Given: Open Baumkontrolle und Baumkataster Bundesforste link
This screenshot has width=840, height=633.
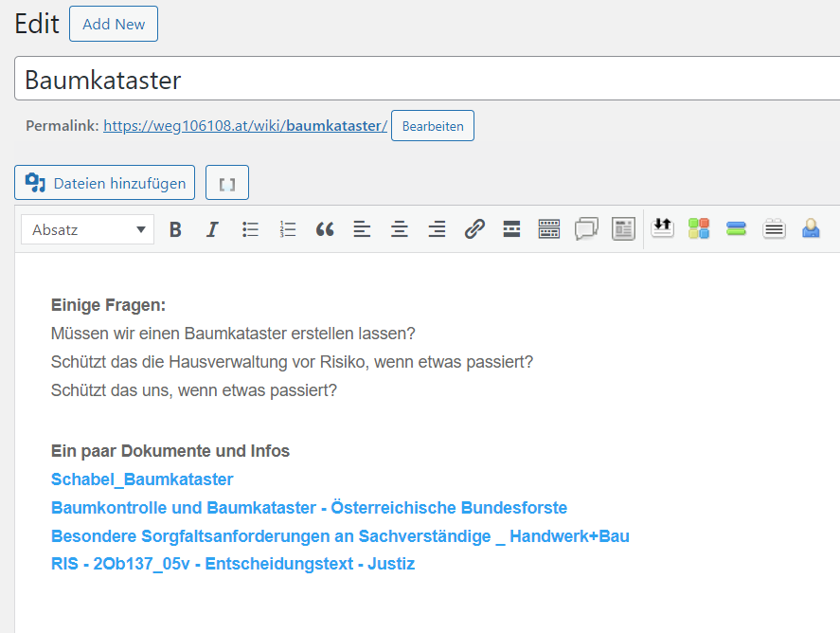Looking at the screenshot, I should click(309, 508).
